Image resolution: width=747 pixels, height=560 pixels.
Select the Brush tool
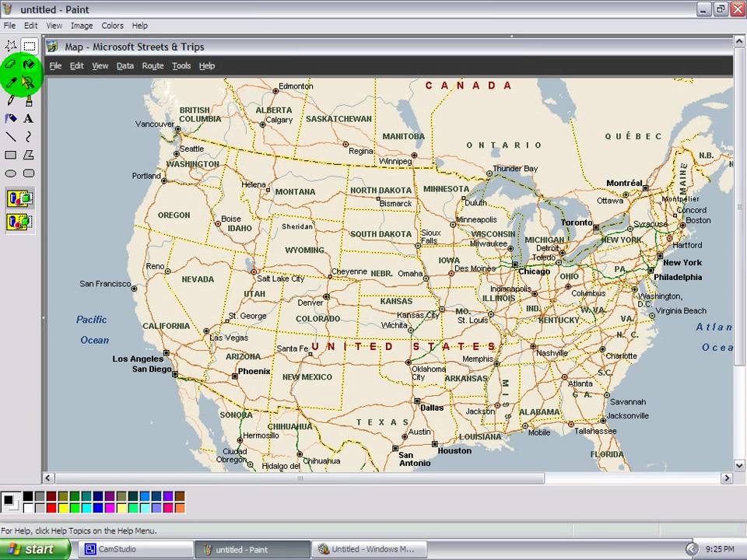(x=29, y=100)
